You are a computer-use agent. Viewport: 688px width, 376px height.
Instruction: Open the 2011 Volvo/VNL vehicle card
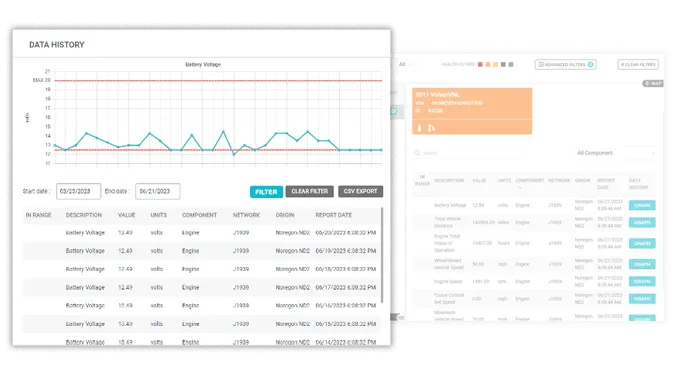tap(472, 111)
